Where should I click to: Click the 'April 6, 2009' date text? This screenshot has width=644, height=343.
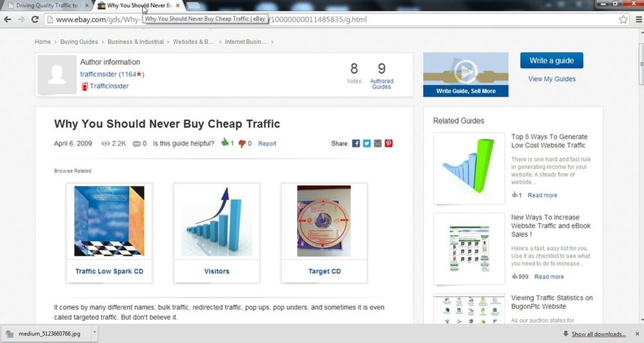[x=73, y=143]
